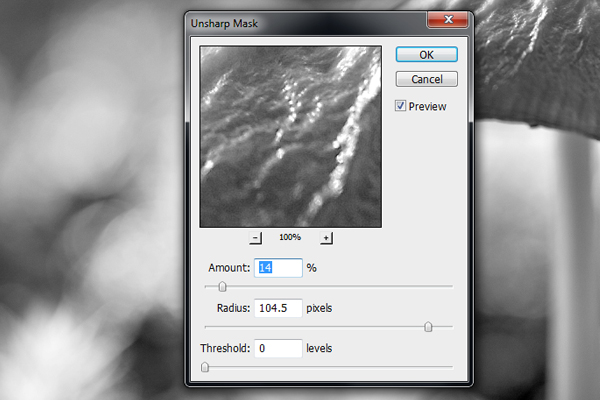Viewport: 600px width, 400px height.
Task: Click the filter preview thumbnail image
Action: [x=290, y=137]
